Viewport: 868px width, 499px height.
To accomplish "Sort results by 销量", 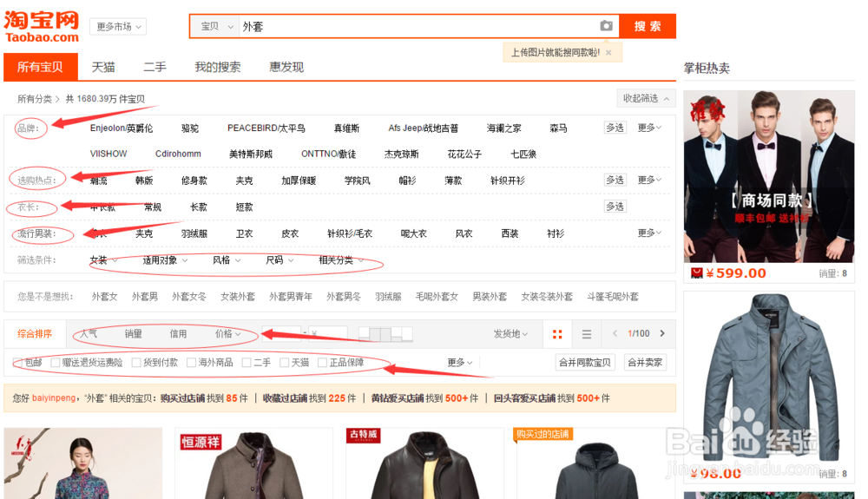I will pyautogui.click(x=133, y=333).
